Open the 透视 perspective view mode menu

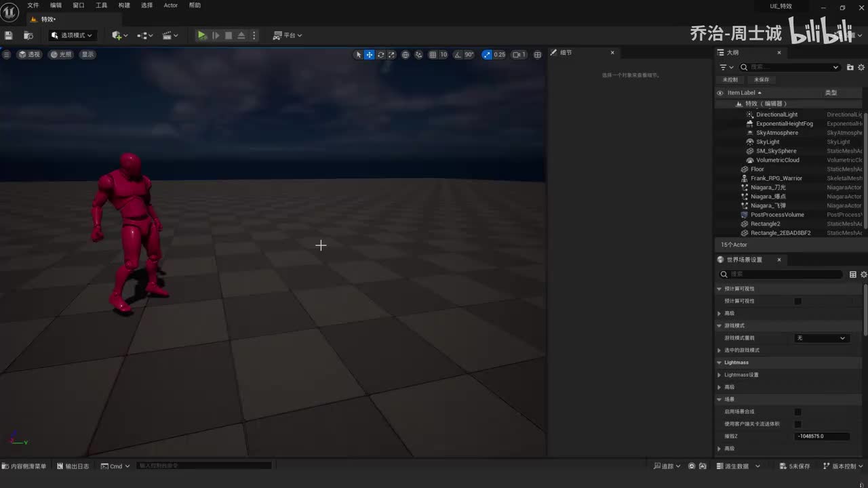click(30, 54)
